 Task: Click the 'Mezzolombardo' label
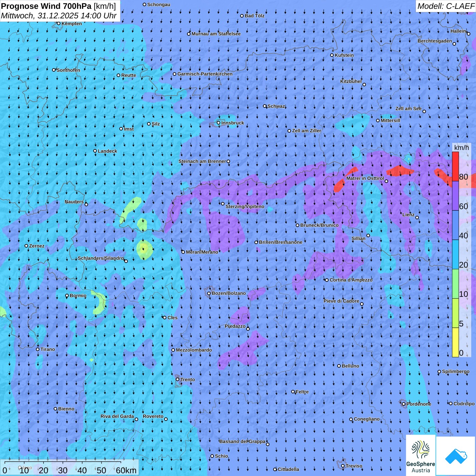194,350
